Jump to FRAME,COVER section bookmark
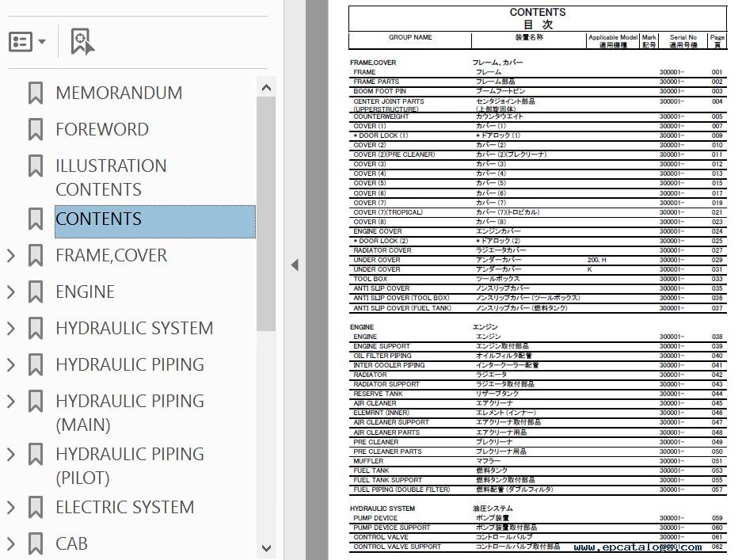 (x=111, y=256)
